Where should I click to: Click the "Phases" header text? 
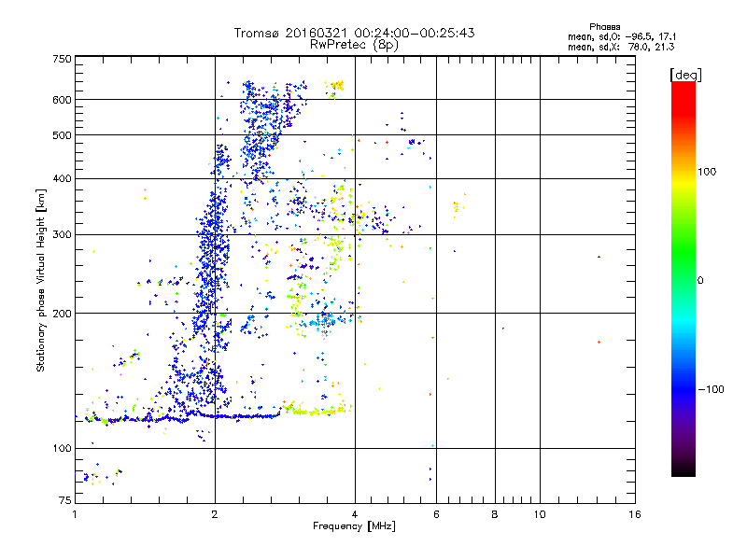[x=604, y=27]
